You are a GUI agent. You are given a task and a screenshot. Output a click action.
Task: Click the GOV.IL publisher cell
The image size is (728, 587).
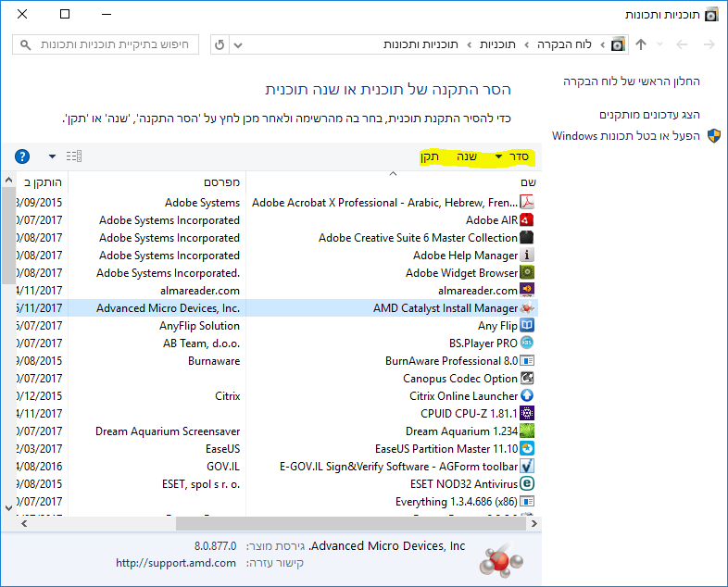[x=223, y=467]
